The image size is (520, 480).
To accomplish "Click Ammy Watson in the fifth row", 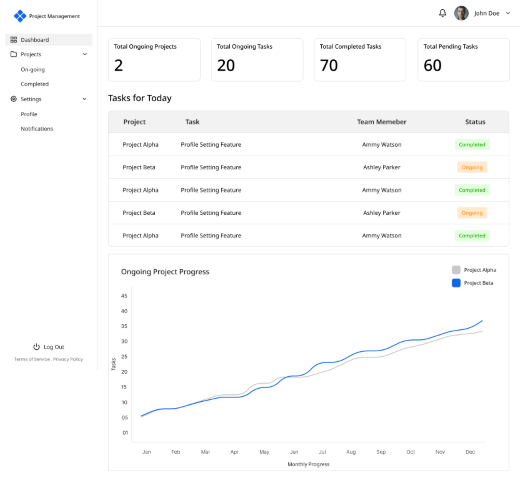I will click(382, 235).
